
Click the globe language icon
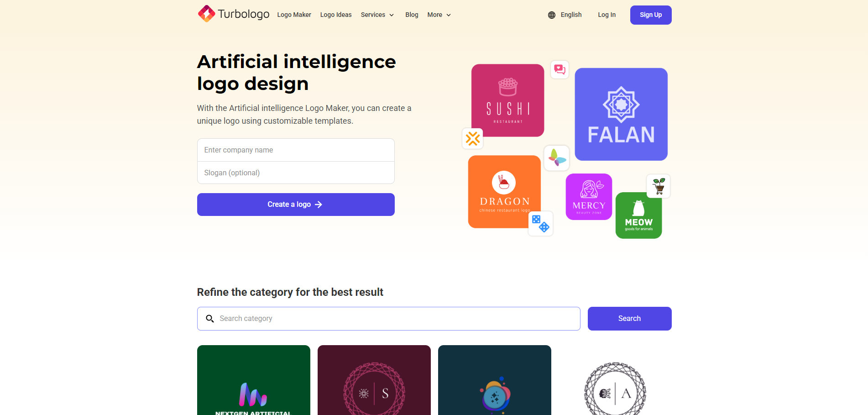point(552,15)
